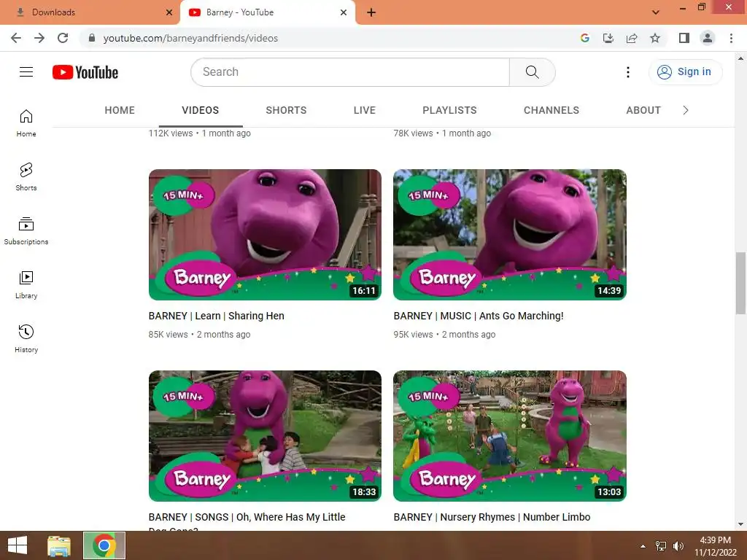Image resolution: width=747 pixels, height=560 pixels.
Task: Open the Windows Start button
Action: [x=18, y=545]
